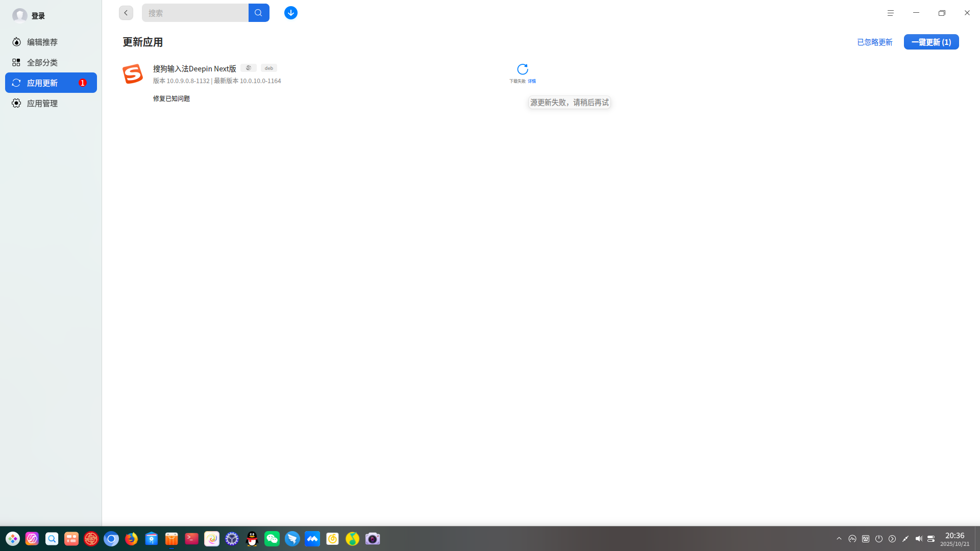Click the red update count badge
The width and height of the screenshot is (980, 551).
(82, 83)
